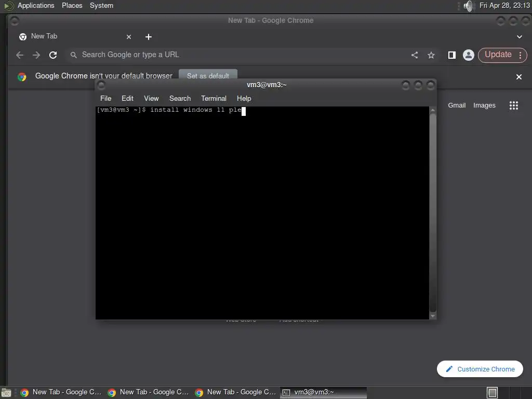
Task: Bookmark this tab with the star icon
Action: point(431,55)
